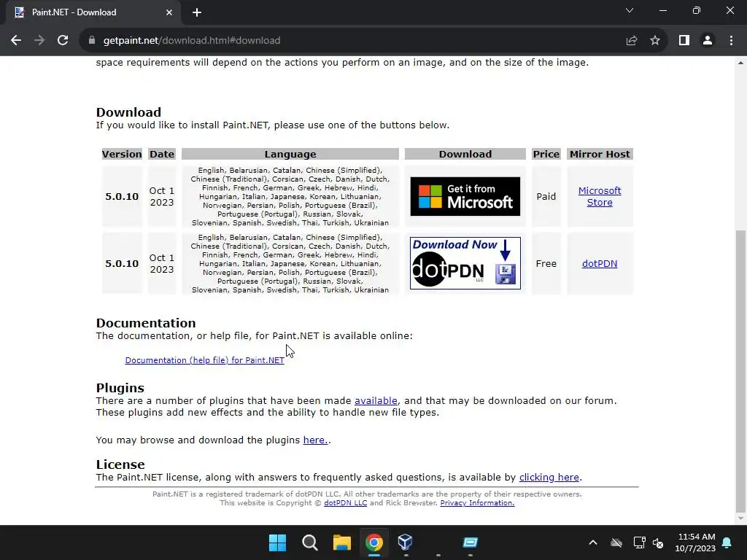Screen dimensions: 747x560
Task: Click the address bar URL
Action: (192, 41)
